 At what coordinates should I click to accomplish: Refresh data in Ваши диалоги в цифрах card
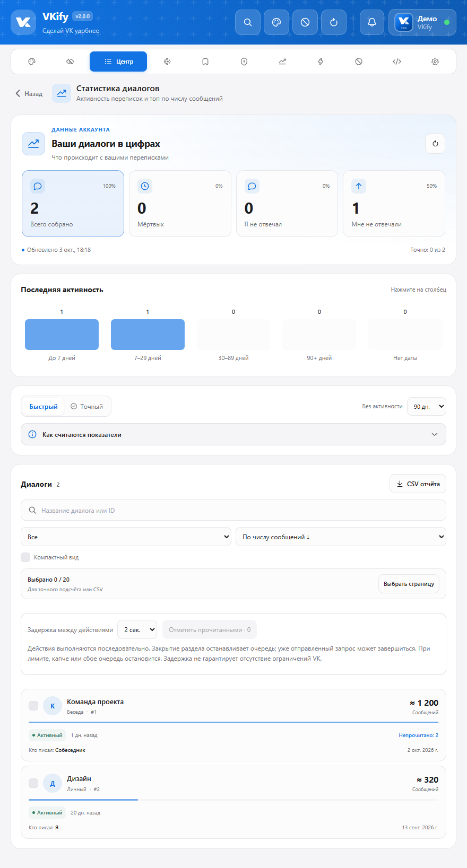(435, 144)
